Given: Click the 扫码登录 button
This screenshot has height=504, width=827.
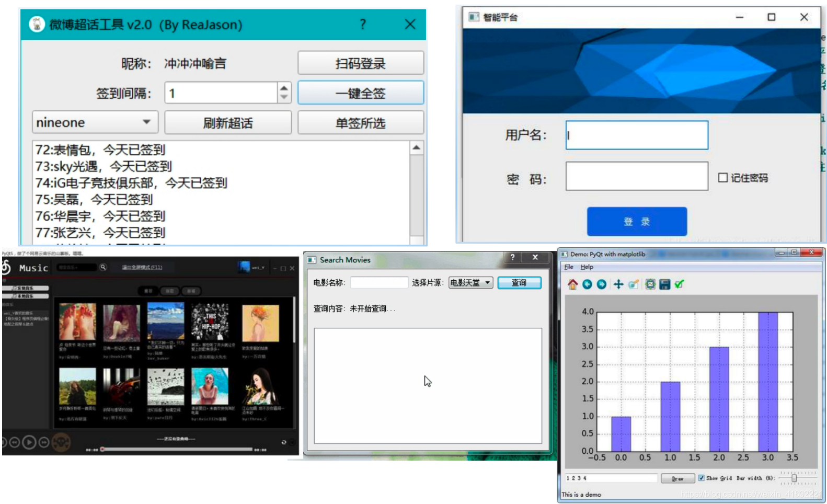Looking at the screenshot, I should point(361,63).
